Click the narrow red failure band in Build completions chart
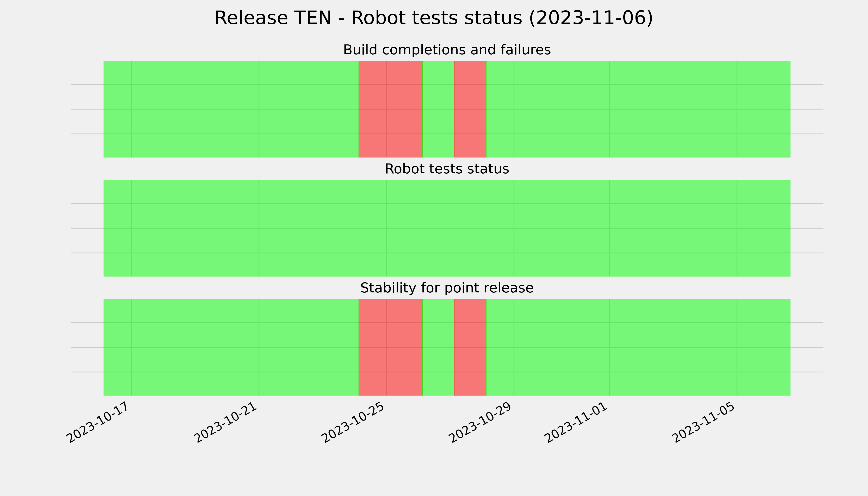The image size is (868, 496). pos(470,109)
